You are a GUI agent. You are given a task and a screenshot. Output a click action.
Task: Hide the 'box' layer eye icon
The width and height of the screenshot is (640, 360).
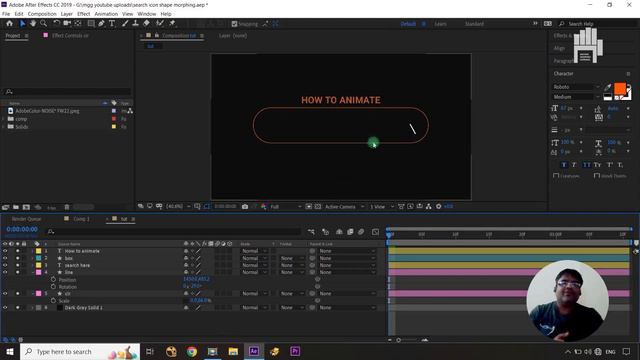5,258
